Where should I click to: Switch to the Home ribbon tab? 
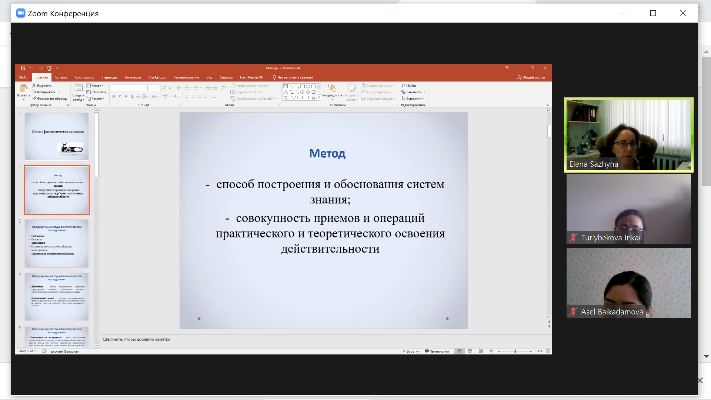click(x=41, y=77)
